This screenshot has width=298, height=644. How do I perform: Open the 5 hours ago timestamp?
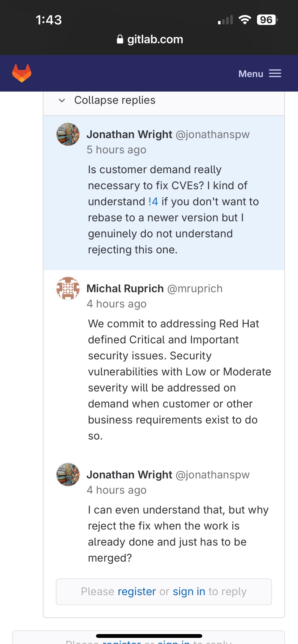point(116,150)
